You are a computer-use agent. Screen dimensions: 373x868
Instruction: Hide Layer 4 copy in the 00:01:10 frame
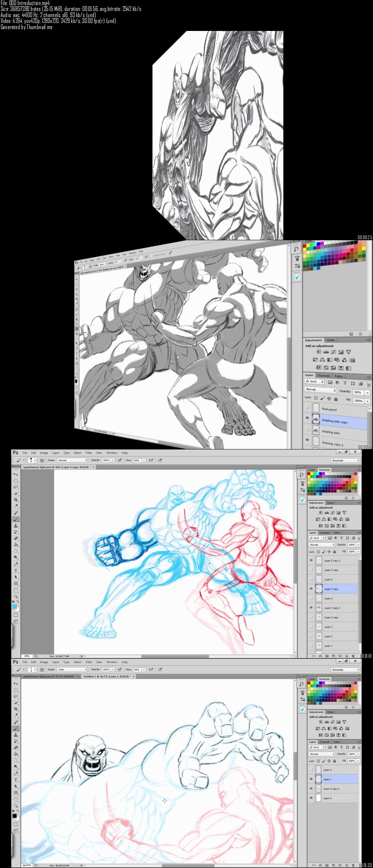311,589
